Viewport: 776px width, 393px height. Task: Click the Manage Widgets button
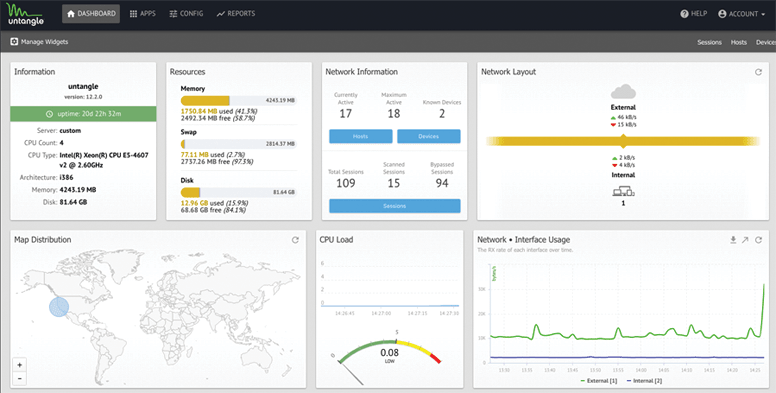pos(40,42)
